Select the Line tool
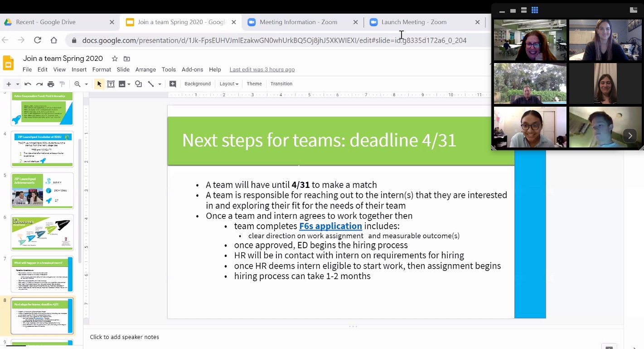 click(x=151, y=84)
